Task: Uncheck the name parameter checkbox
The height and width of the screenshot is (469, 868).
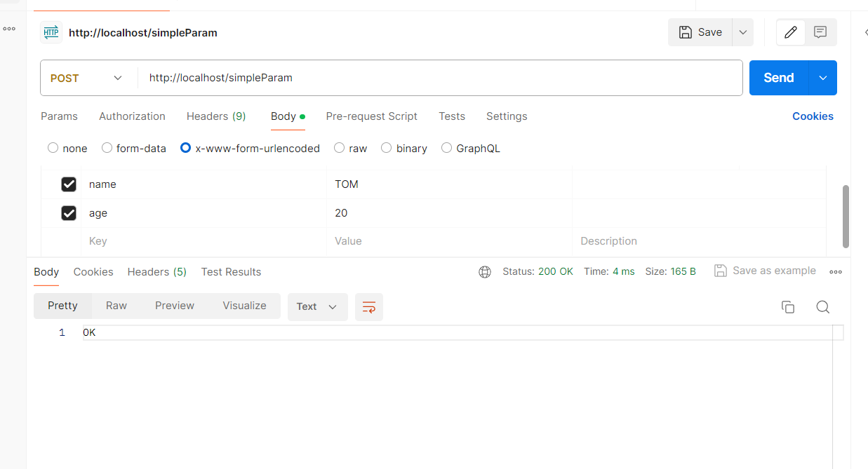Action: click(69, 184)
